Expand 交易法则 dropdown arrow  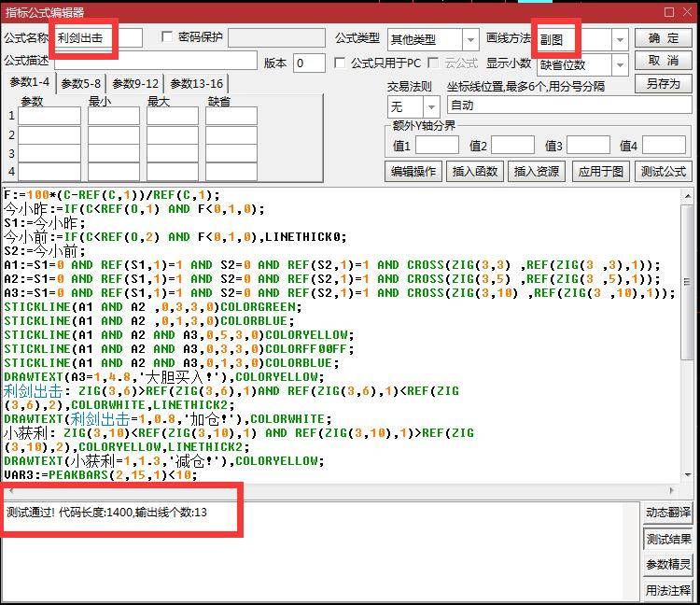pos(431,106)
